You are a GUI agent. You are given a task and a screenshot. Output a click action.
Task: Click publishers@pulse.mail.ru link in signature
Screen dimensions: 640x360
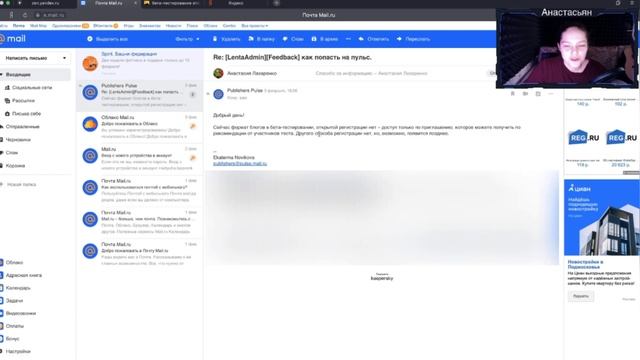[x=240, y=163]
